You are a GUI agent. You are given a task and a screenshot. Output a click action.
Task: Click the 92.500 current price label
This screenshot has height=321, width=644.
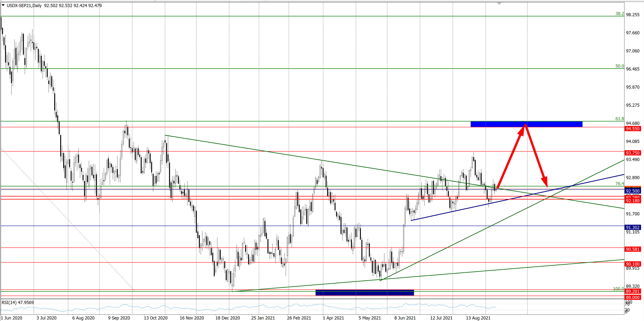click(x=632, y=191)
